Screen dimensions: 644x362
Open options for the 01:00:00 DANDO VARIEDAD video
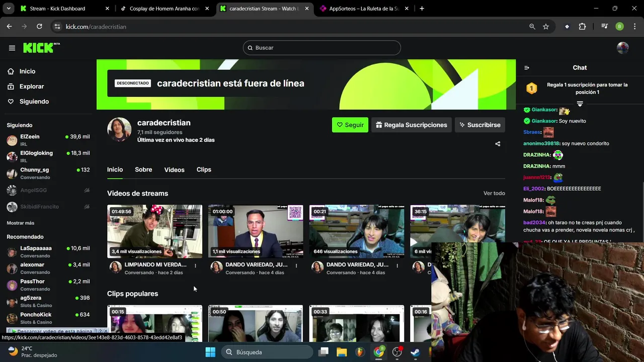[296, 265]
